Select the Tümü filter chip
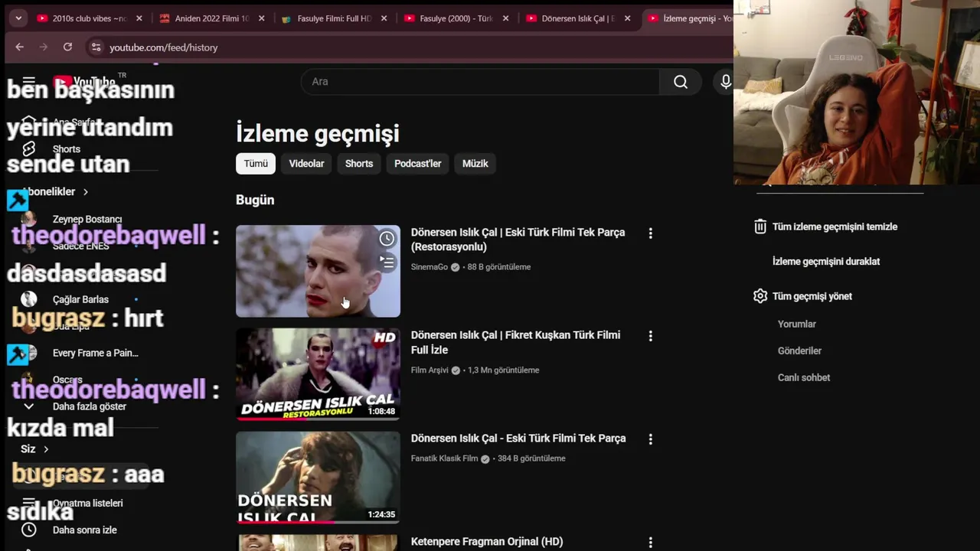This screenshot has width=980, height=551. coord(256,164)
